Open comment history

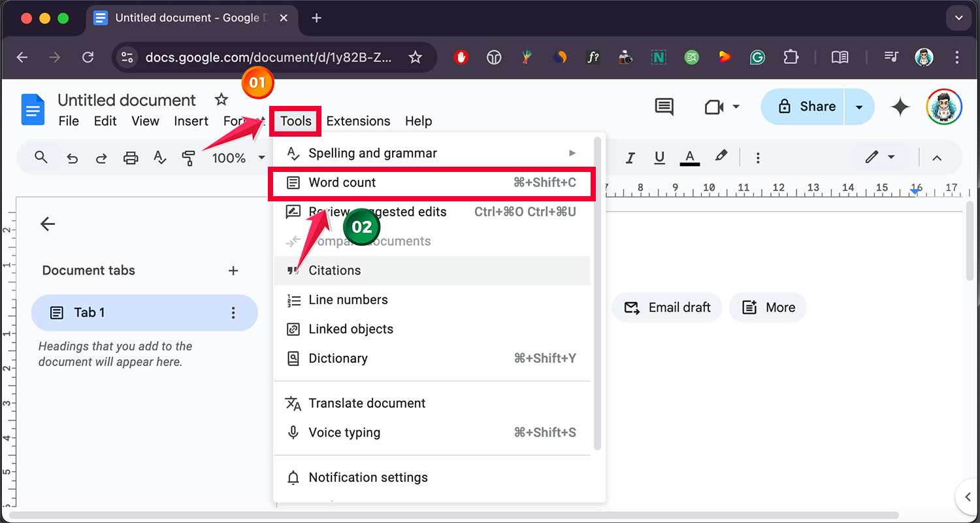(664, 107)
